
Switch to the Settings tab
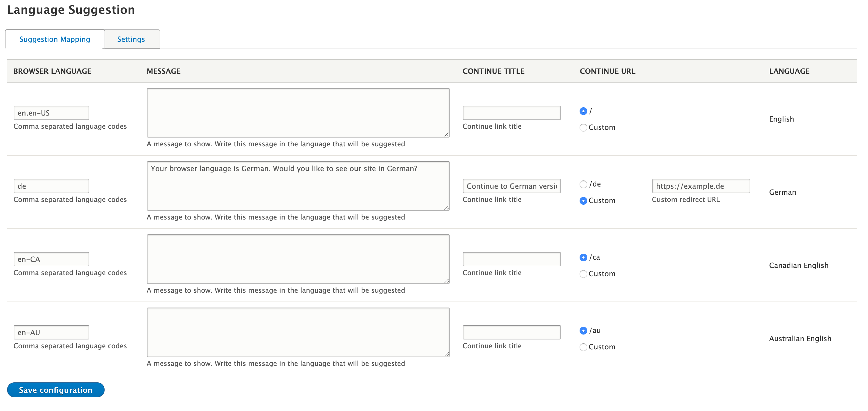131,39
